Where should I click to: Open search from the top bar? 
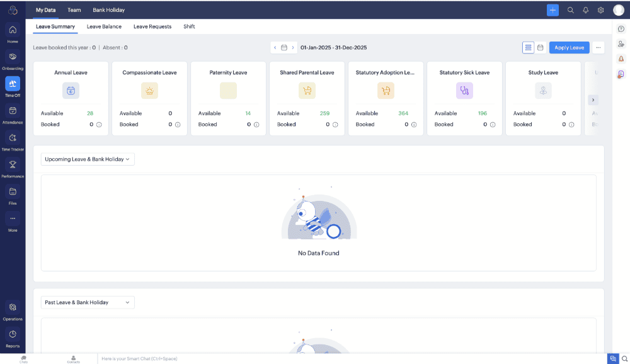coord(570,10)
